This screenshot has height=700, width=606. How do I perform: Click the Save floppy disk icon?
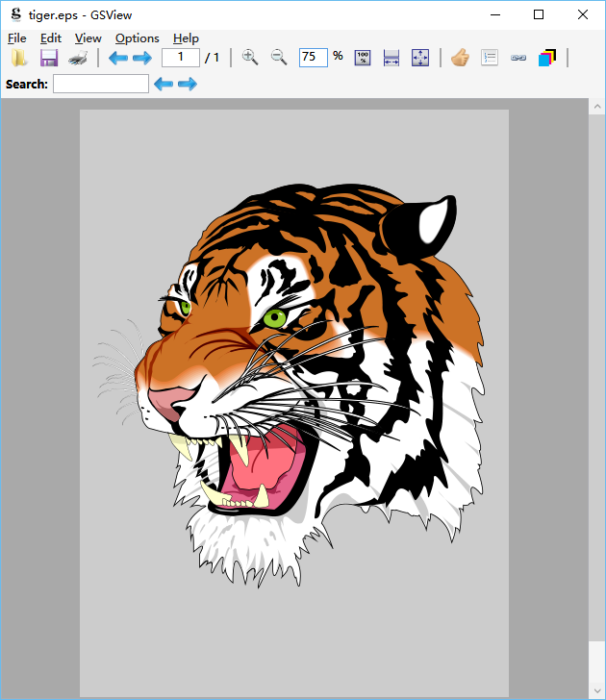(49, 58)
